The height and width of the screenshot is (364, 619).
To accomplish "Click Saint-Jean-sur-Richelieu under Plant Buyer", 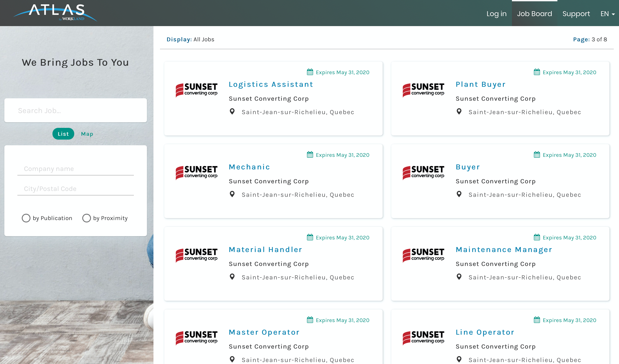I will (525, 112).
